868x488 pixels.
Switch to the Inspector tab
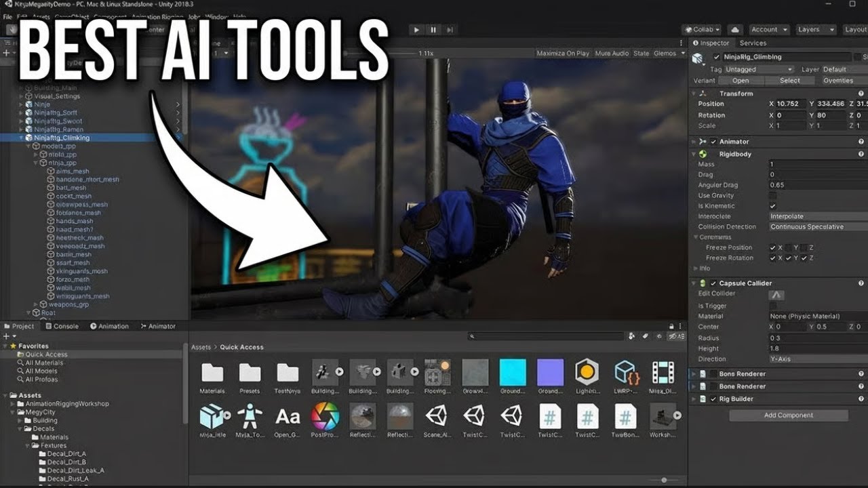click(711, 43)
